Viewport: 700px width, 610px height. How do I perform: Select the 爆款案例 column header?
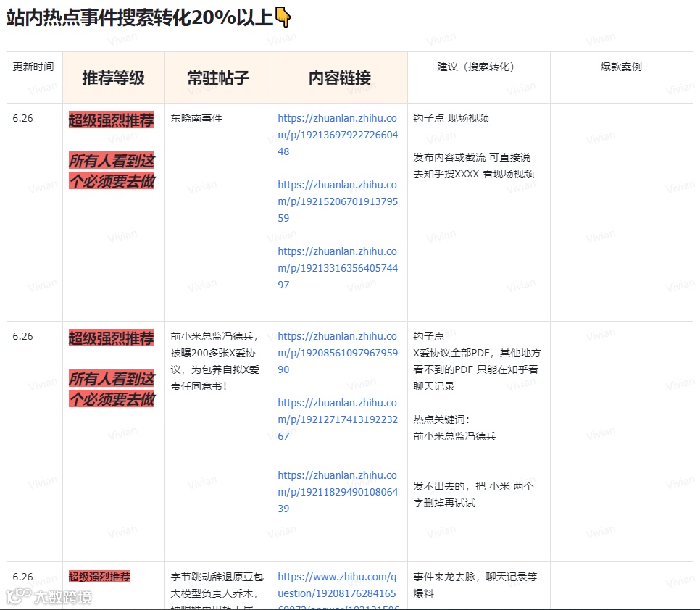pos(621,78)
